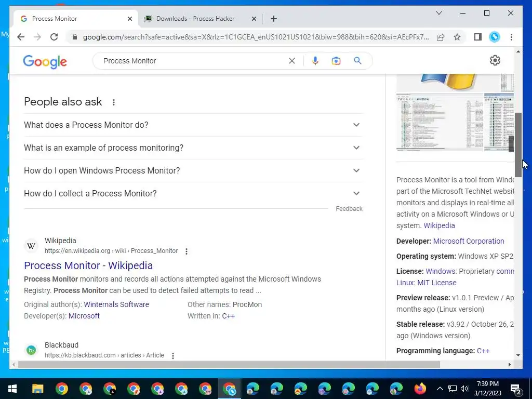The height and width of the screenshot is (399, 532).
Task: Click the Blackbaud favicon in results
Action: click(x=31, y=350)
